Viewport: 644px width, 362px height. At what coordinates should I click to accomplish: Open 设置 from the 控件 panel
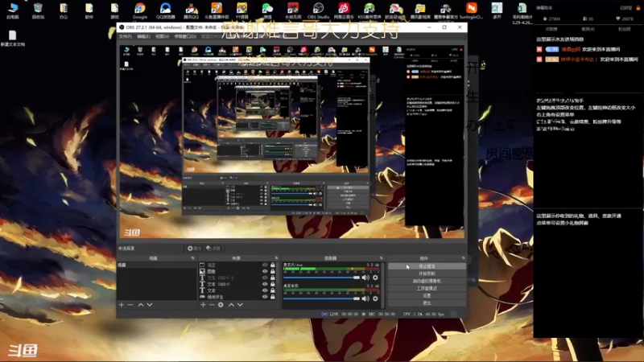coord(427,296)
